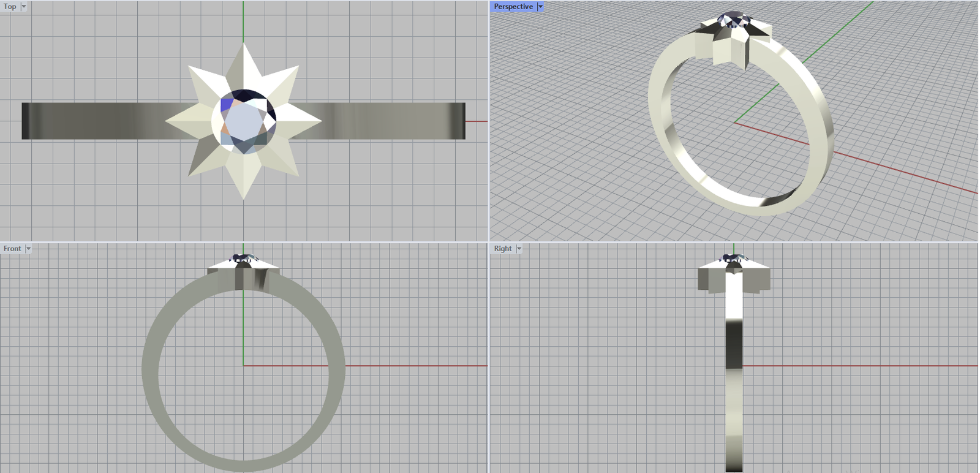980x473 pixels.
Task: Expand the Perspective viewport dropdown arrow
Action: (x=540, y=7)
